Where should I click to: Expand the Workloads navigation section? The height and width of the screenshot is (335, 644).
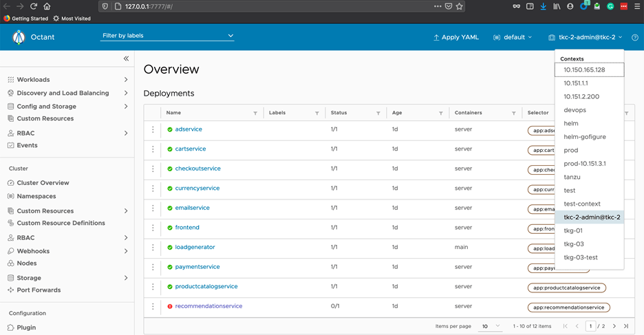point(126,80)
